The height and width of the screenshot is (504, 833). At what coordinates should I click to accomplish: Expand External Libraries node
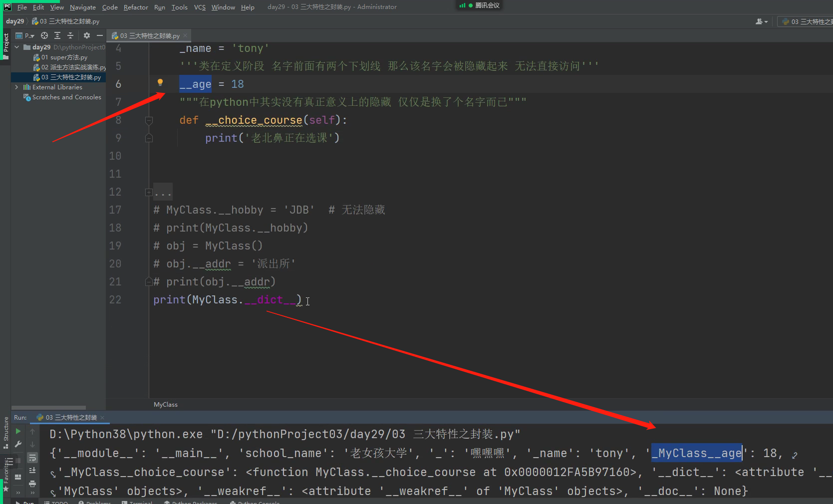(x=17, y=87)
